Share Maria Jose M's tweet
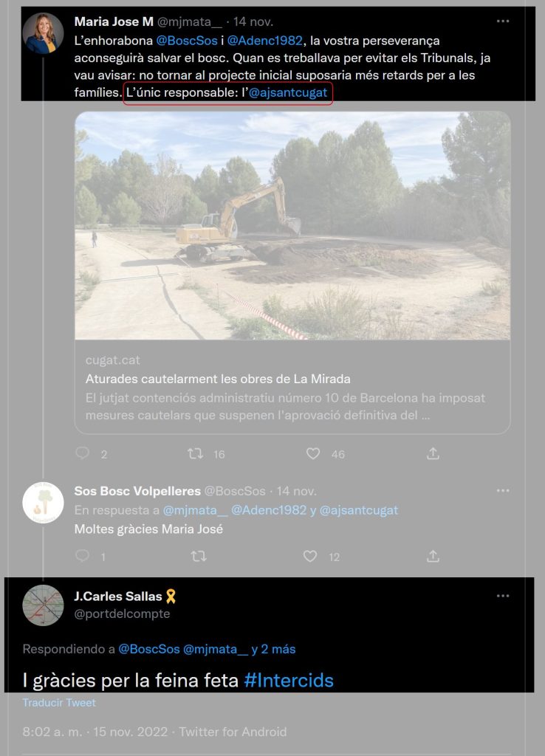Image resolution: width=545 pixels, height=756 pixels. [x=433, y=453]
